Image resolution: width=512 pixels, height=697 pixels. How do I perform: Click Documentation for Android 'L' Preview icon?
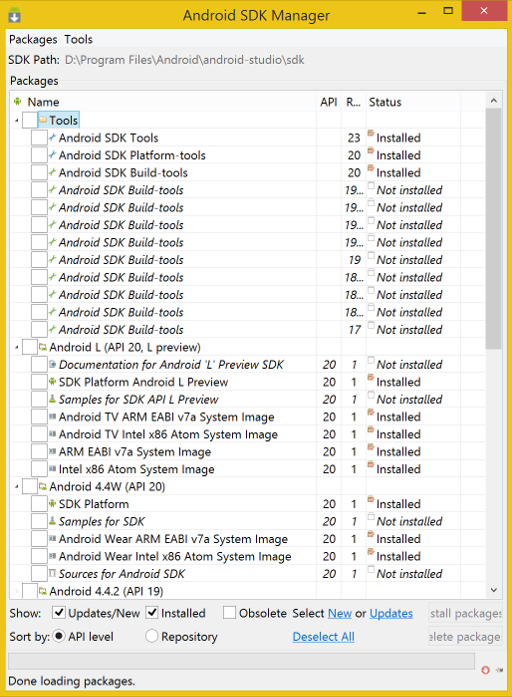(52, 365)
